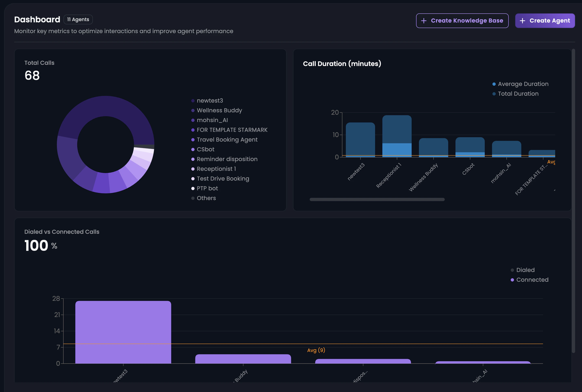Image resolution: width=582 pixels, height=392 pixels.
Task: Toggle the Dialed legend item
Action: click(525, 270)
